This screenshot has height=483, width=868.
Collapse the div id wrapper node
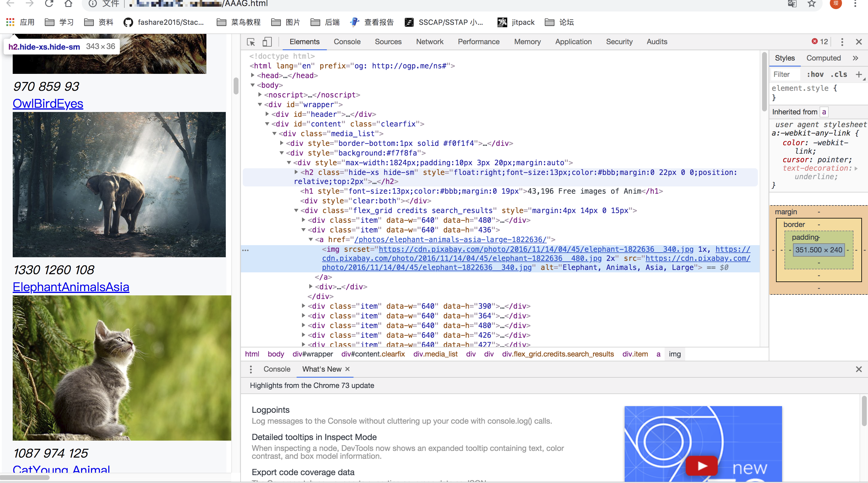click(260, 104)
